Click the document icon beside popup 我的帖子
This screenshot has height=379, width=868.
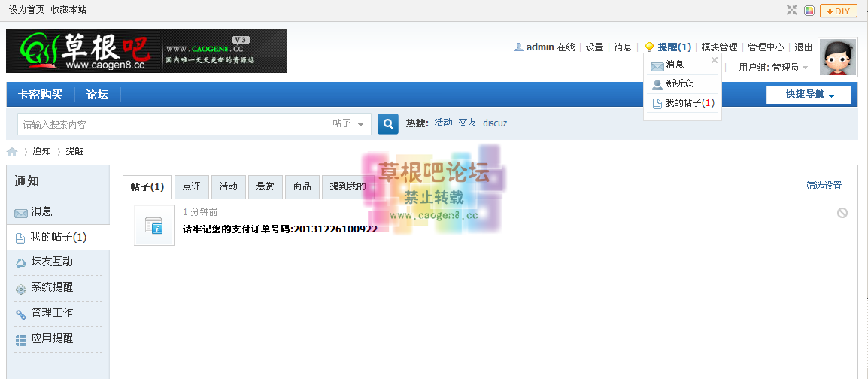[x=657, y=104]
